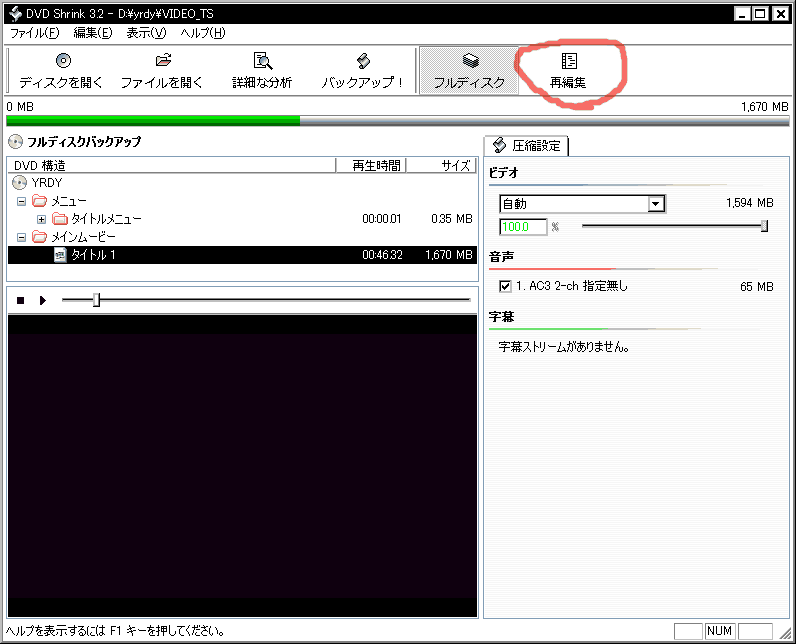The height and width of the screenshot is (644, 796).
Task: Open the 表示(V) menu
Action: click(146, 33)
